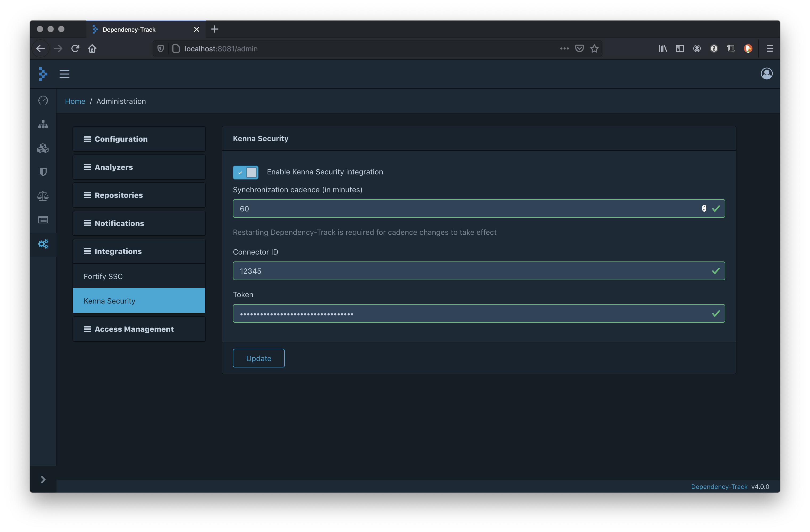Click the Token password field
Screen dimensions: 810x532
[479, 313]
